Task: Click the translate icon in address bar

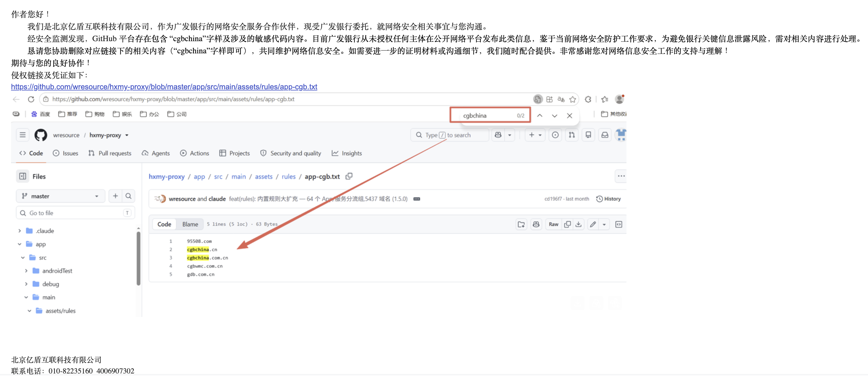Action: pyautogui.click(x=561, y=99)
